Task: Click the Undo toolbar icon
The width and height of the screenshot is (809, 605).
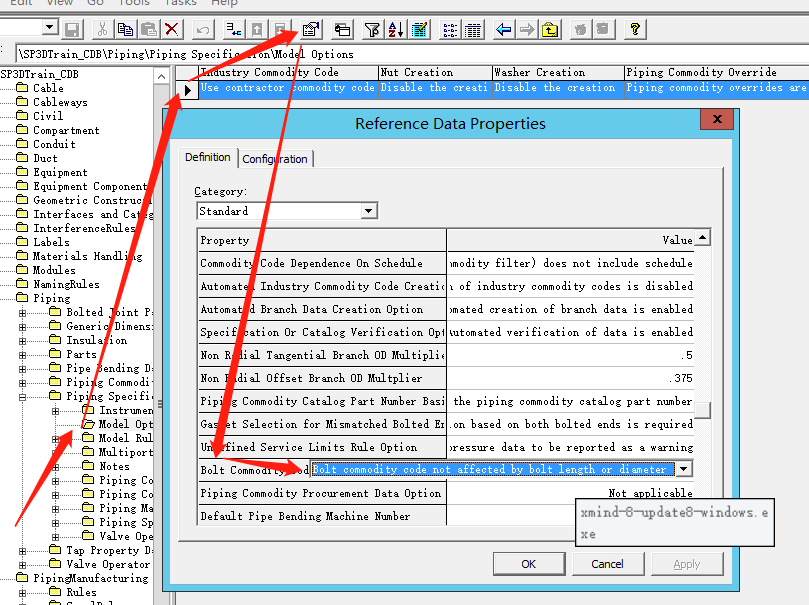Action: 202,29
